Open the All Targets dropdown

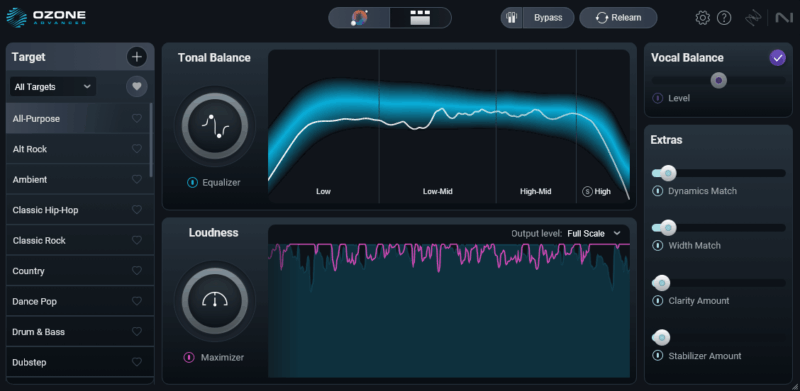coord(53,87)
